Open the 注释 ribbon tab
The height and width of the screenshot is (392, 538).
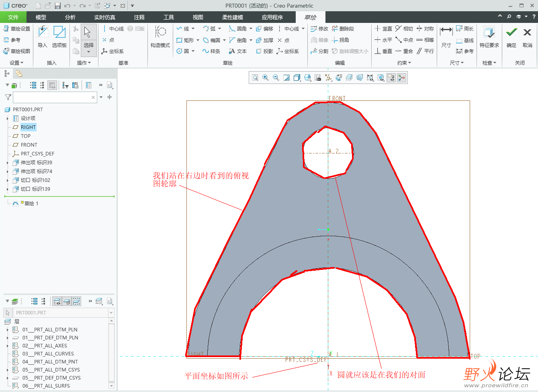click(139, 17)
